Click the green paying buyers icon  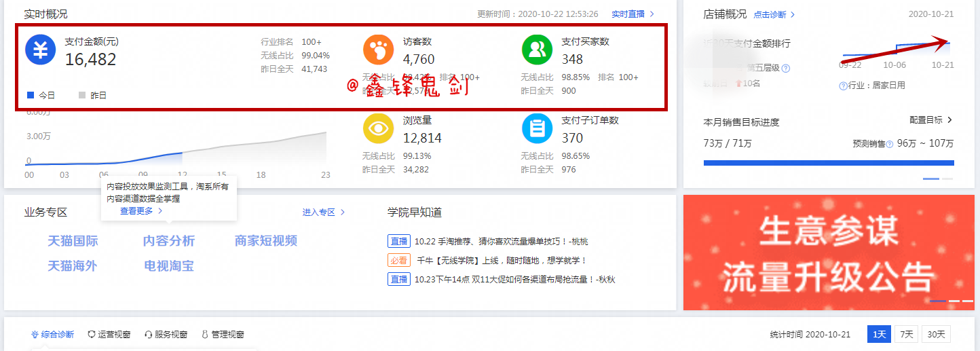click(537, 50)
